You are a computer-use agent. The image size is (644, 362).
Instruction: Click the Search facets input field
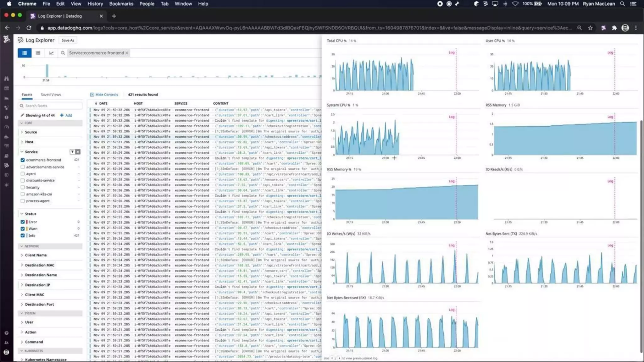(52, 106)
